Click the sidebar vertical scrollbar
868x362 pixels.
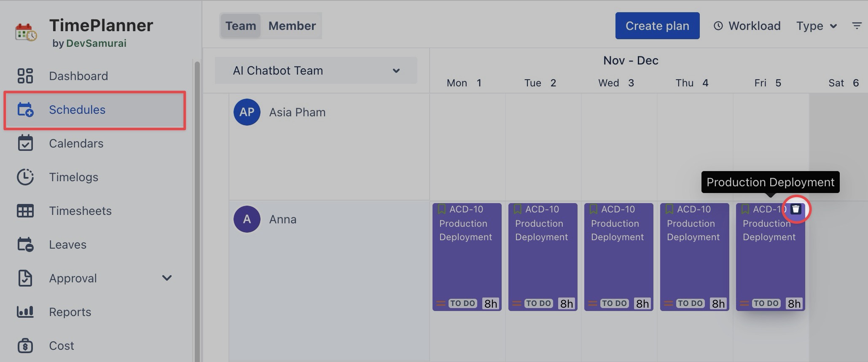tap(197, 211)
